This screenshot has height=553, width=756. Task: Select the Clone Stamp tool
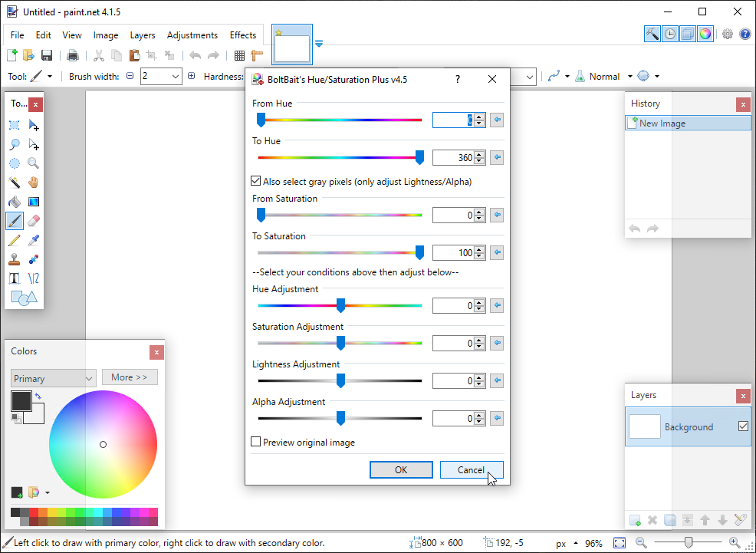point(15,259)
